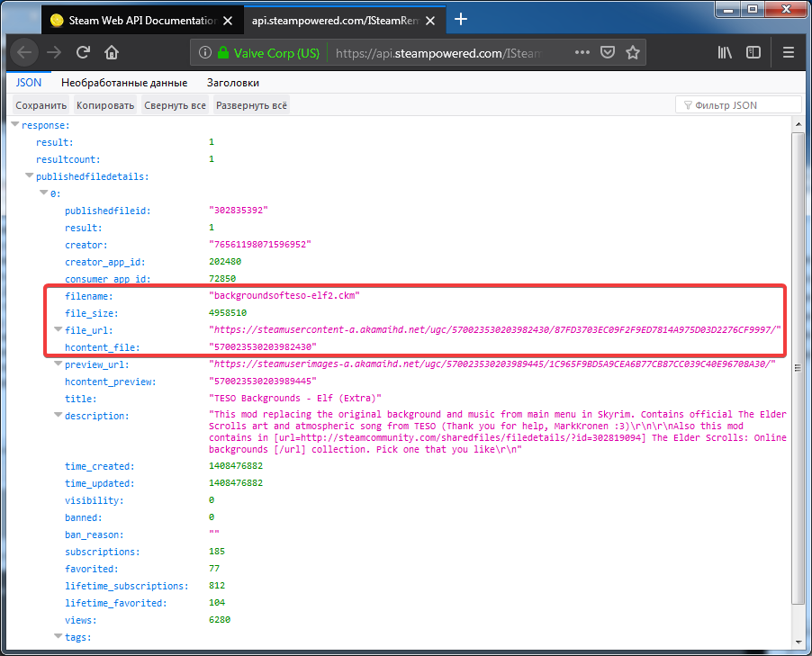Select the publishedfileid value 302835392
The height and width of the screenshot is (656, 812).
point(239,211)
